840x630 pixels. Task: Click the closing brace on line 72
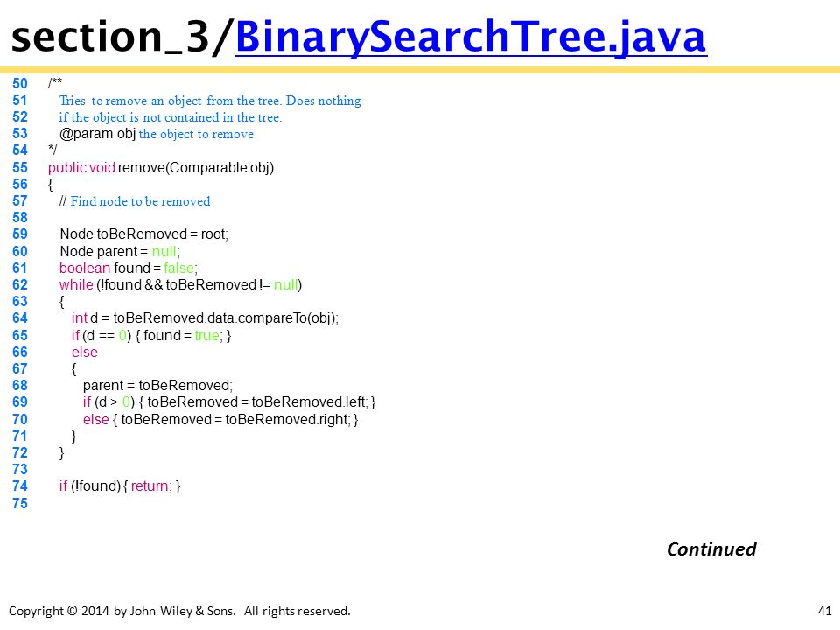click(61, 453)
